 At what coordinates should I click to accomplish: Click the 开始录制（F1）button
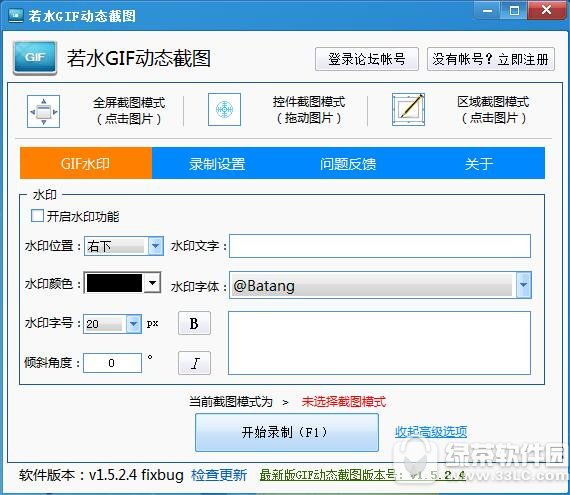[286, 432]
